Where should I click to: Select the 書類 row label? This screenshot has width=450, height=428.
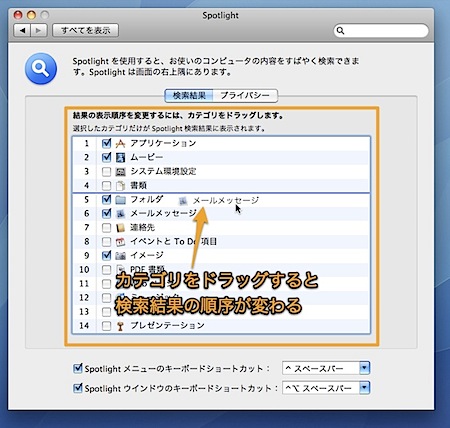[x=138, y=185]
